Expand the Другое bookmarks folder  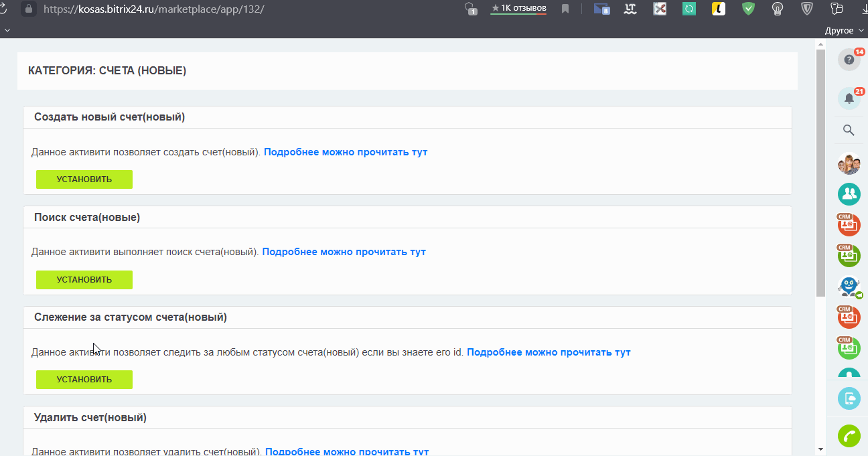843,31
